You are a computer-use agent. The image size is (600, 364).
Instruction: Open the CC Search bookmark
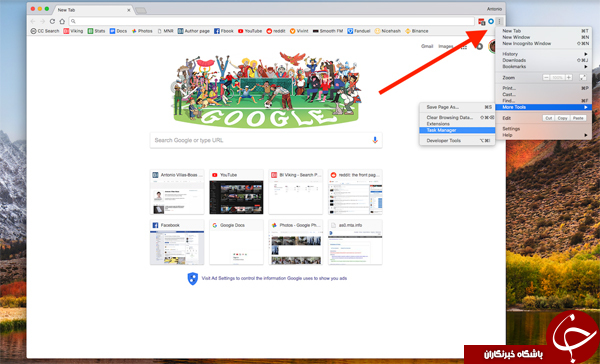[x=45, y=31]
